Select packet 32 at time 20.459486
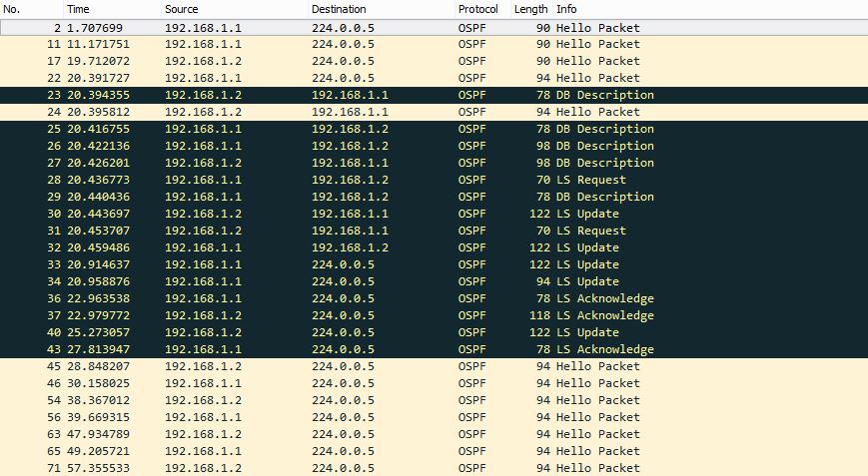Image resolution: width=868 pixels, height=476 pixels. [x=434, y=247]
